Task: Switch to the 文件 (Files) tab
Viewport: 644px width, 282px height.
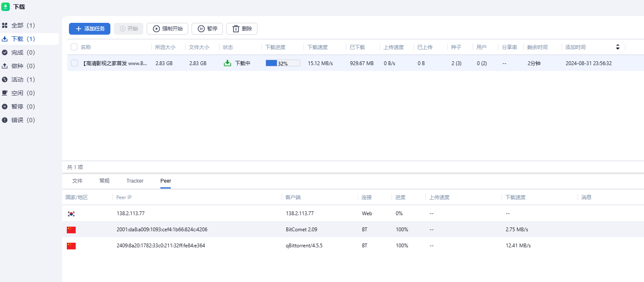Action: (77, 181)
